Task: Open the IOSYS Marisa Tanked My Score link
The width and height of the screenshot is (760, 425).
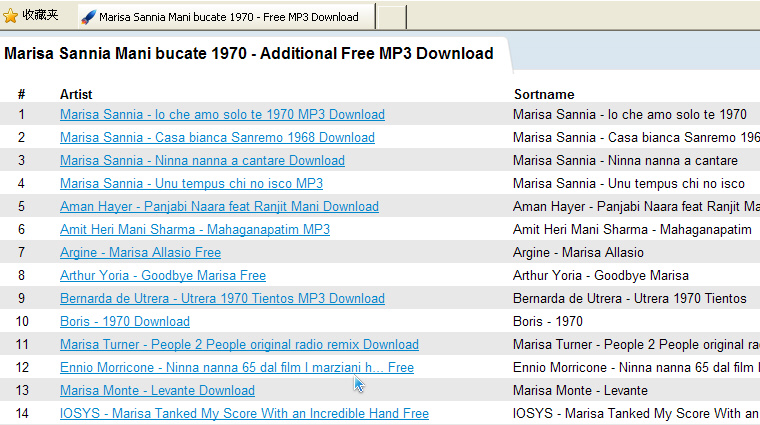Action: [x=244, y=413]
